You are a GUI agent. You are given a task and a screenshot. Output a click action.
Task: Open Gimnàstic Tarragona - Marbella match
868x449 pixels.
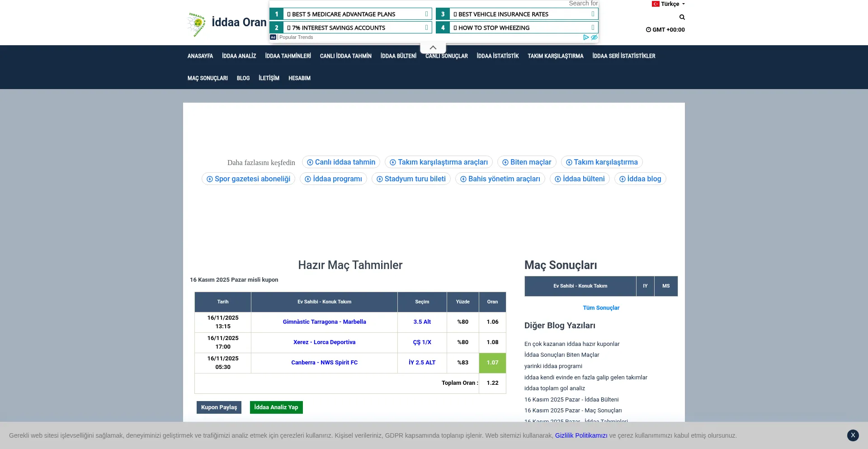click(324, 322)
